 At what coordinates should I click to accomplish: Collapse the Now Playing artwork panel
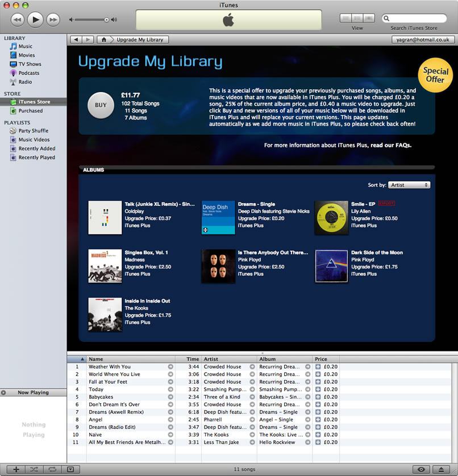[3, 392]
